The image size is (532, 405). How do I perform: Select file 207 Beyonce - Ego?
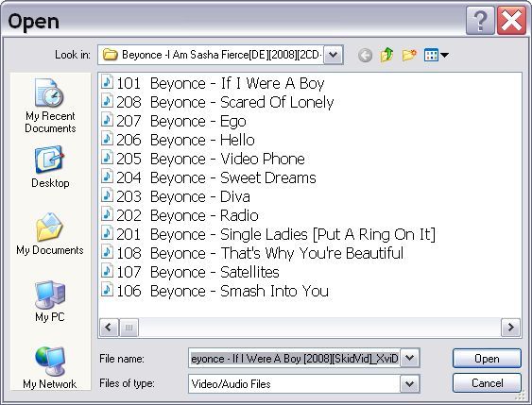point(181,122)
